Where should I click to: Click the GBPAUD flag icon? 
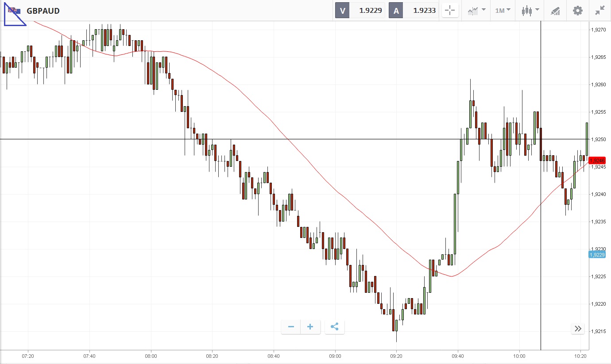(x=14, y=11)
